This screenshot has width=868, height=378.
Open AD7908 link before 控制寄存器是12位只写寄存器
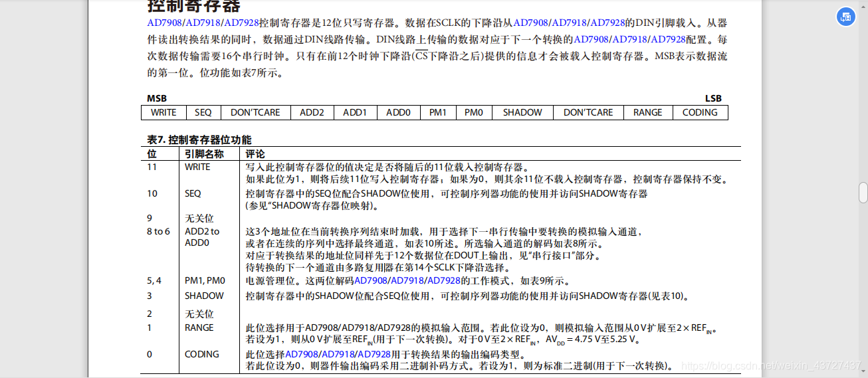[x=164, y=23]
